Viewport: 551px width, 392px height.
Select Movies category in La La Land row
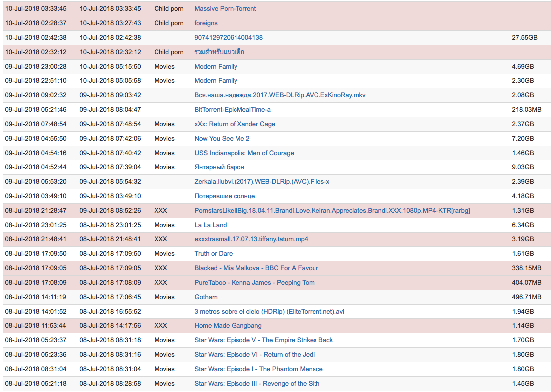pyautogui.click(x=164, y=225)
